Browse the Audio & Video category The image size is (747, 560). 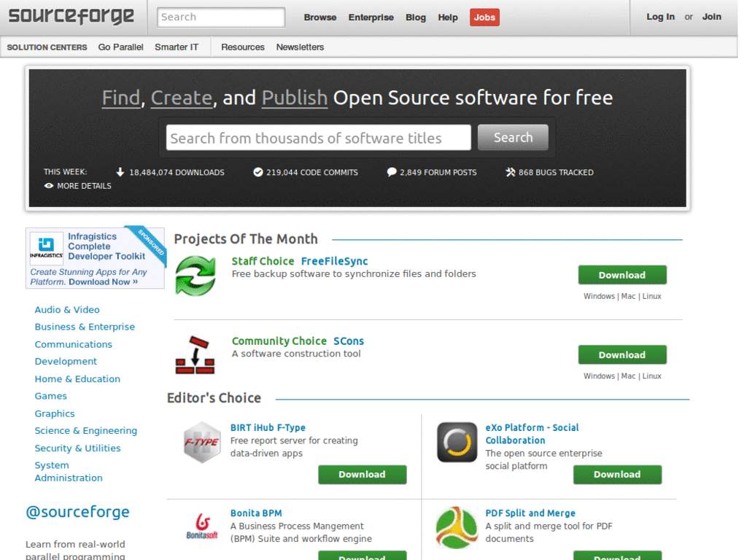67,309
